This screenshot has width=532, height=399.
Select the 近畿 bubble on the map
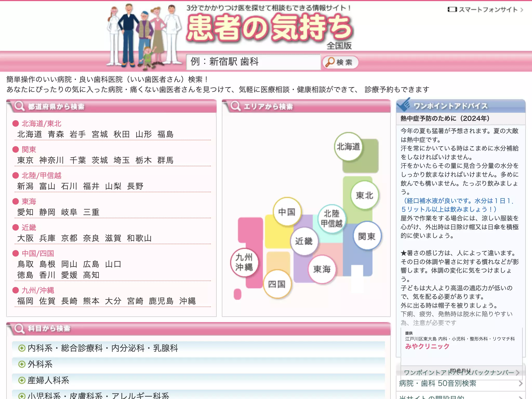click(304, 241)
